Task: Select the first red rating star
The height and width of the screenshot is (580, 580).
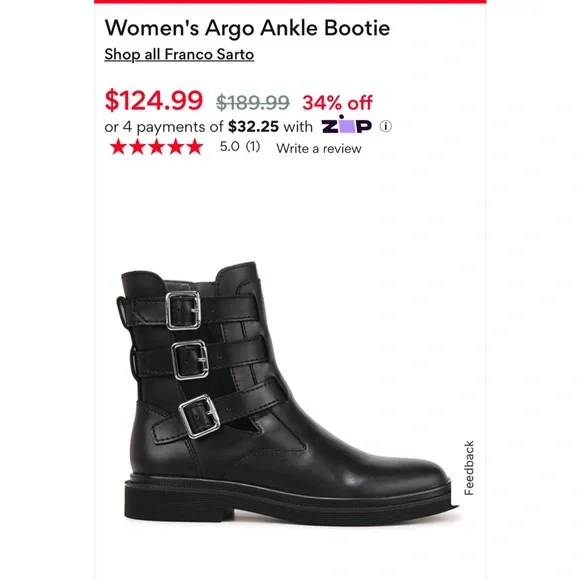Action: (x=118, y=147)
